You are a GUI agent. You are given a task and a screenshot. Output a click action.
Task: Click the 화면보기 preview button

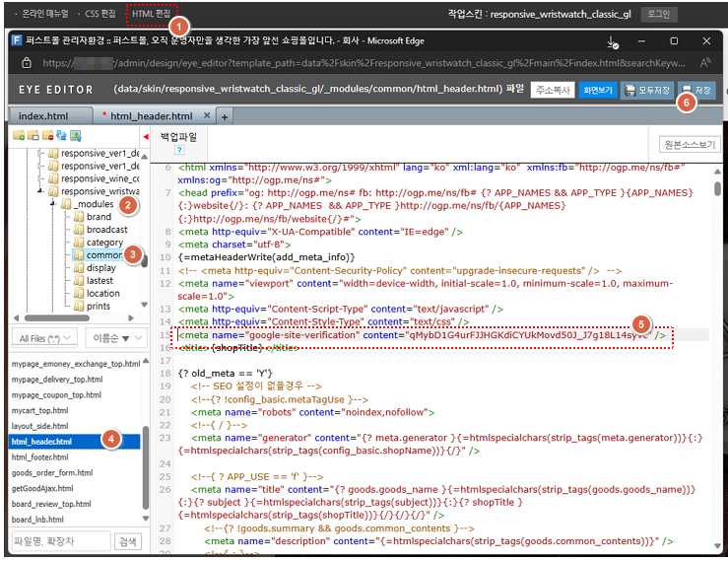point(597,90)
